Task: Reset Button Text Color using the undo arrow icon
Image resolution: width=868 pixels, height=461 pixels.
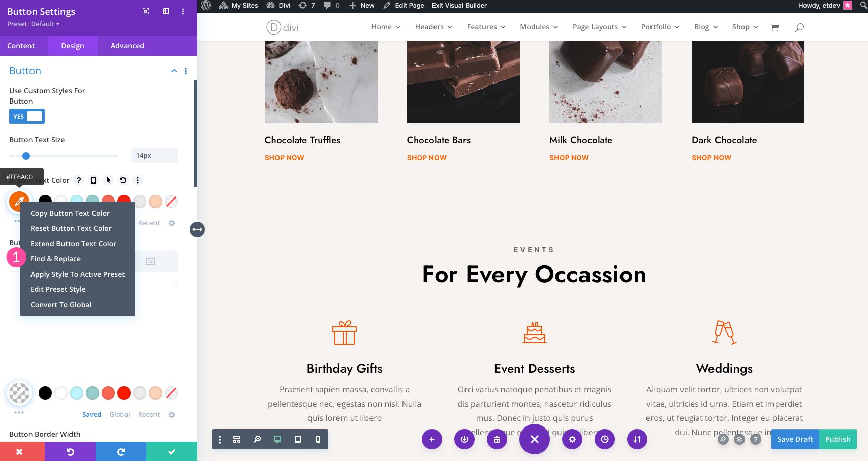Action: 122,180
